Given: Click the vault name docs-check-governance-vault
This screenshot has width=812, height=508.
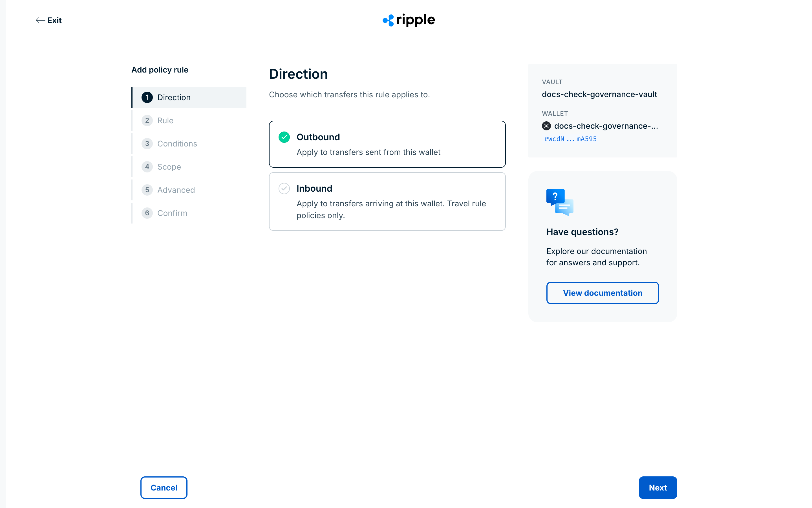Looking at the screenshot, I should pos(599,95).
